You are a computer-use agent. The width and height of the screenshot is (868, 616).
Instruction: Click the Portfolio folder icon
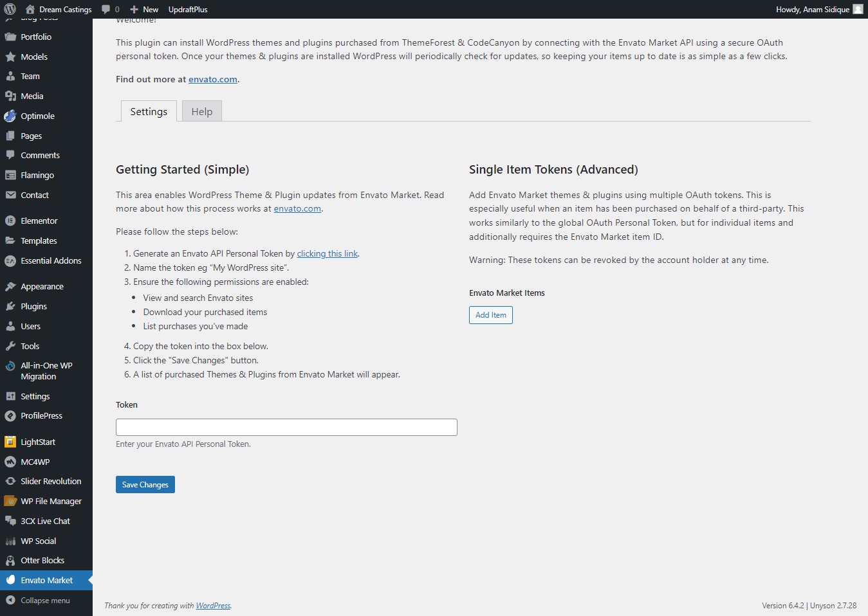[x=10, y=37]
